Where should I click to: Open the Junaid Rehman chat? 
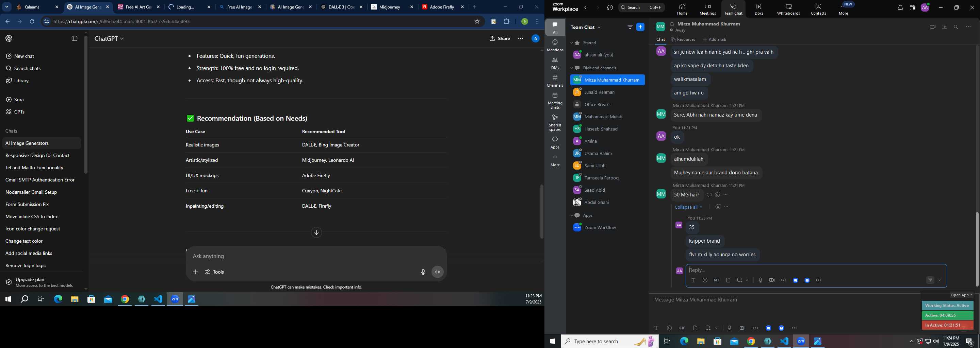tap(607, 92)
